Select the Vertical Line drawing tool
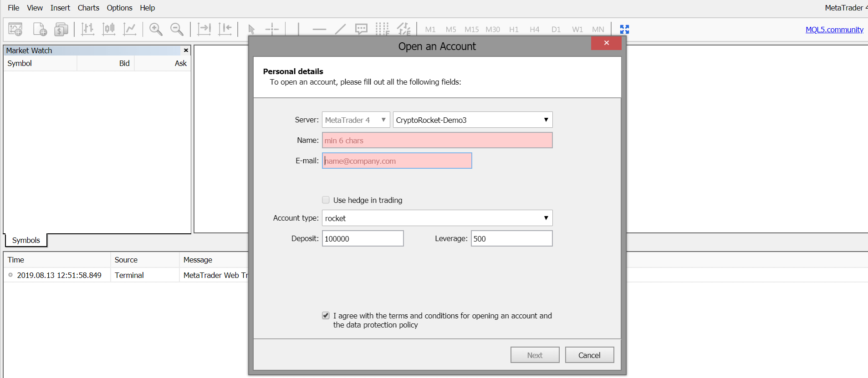Viewport: 868px width, 378px height. 298,29
